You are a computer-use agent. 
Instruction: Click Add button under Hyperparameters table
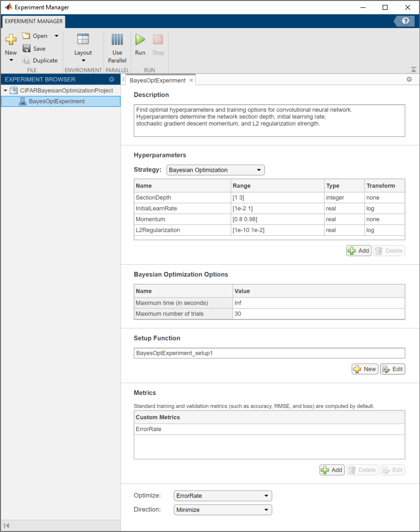click(359, 250)
